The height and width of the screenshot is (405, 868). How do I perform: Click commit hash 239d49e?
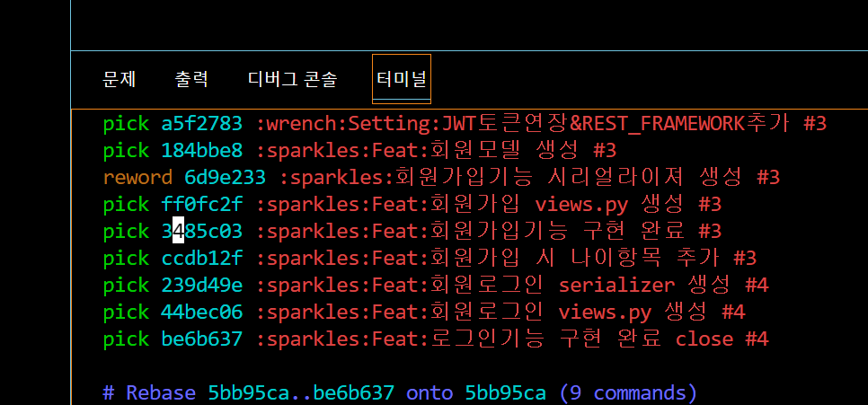tap(201, 285)
